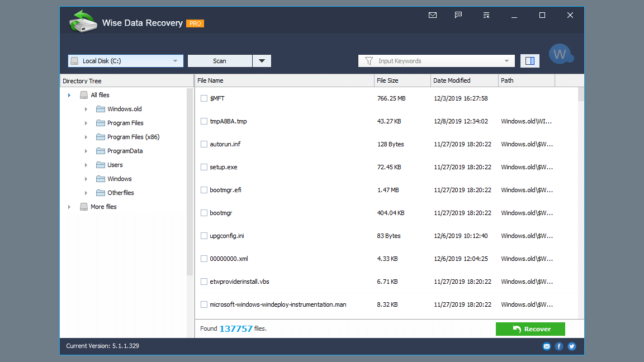Click the Otherfiles folder icon
Image resolution: width=644 pixels, height=362 pixels.
[x=100, y=193]
